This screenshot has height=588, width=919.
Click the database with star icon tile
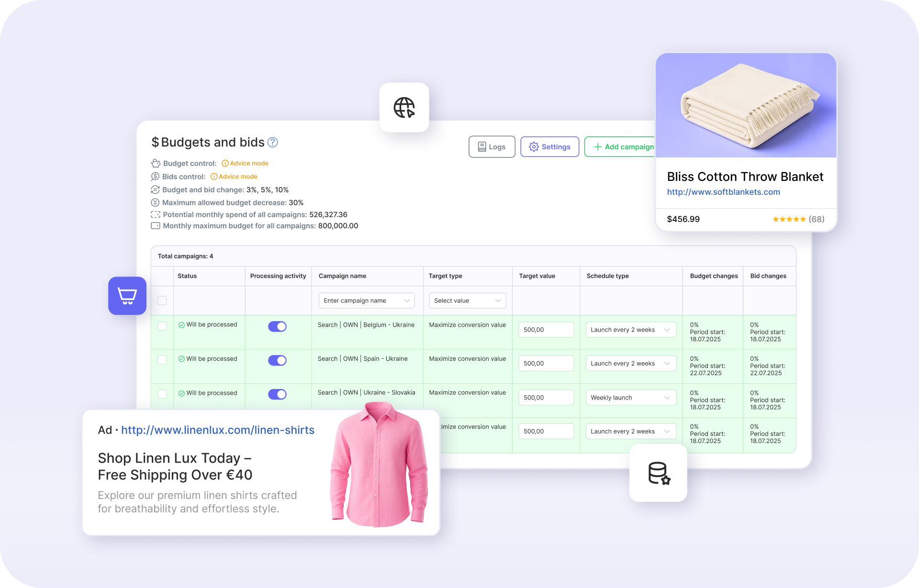click(658, 473)
